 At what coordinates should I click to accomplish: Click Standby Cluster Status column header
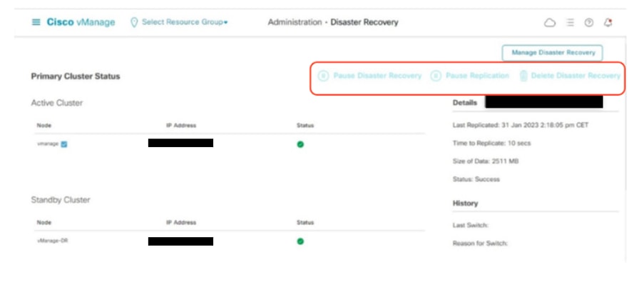(305, 223)
